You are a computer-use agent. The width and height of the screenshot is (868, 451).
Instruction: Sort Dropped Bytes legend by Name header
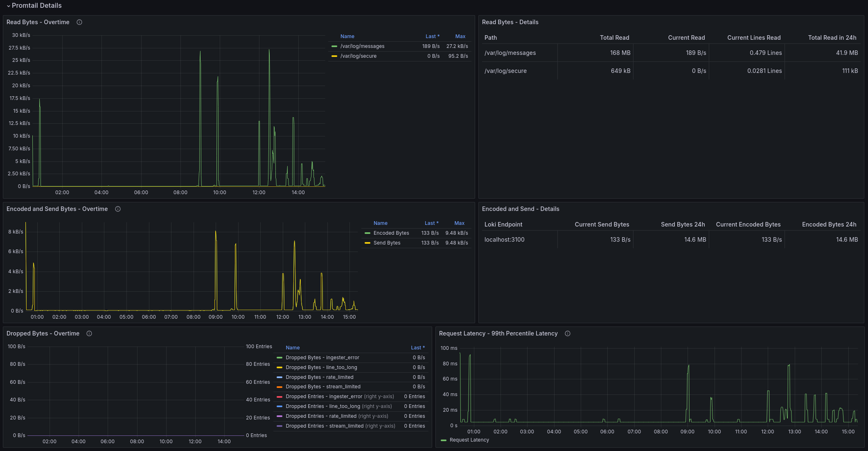(293, 348)
